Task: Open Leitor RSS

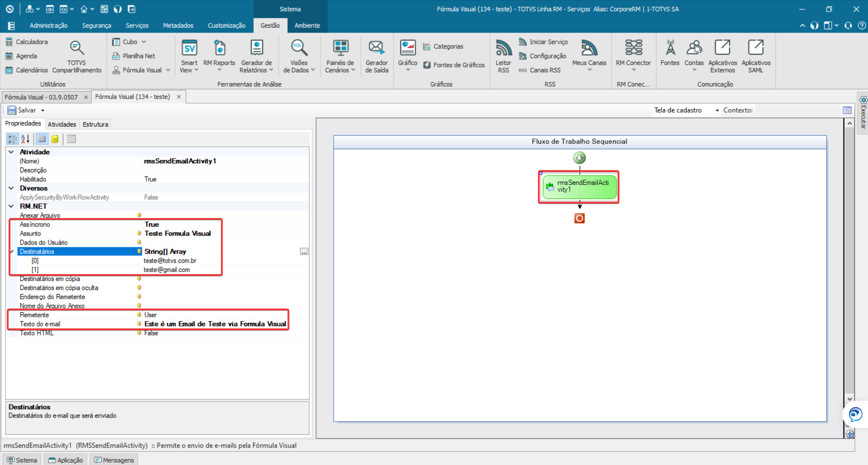Action: pos(504,57)
